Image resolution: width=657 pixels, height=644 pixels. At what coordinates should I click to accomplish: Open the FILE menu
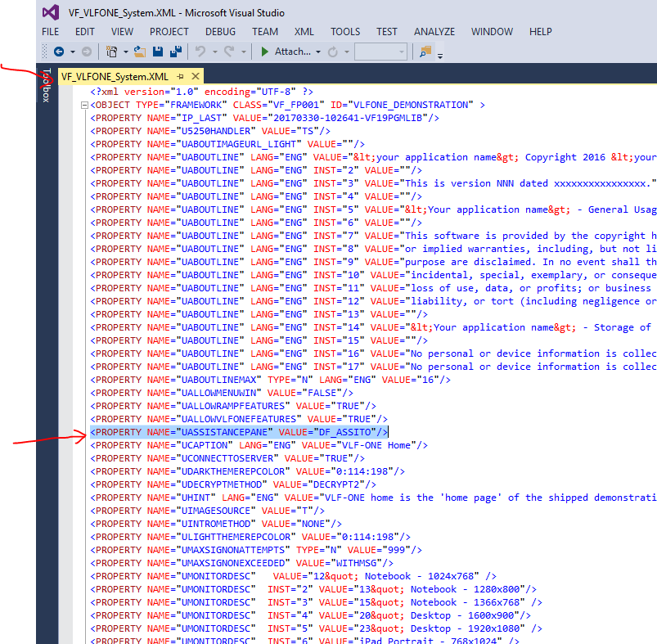(x=50, y=32)
